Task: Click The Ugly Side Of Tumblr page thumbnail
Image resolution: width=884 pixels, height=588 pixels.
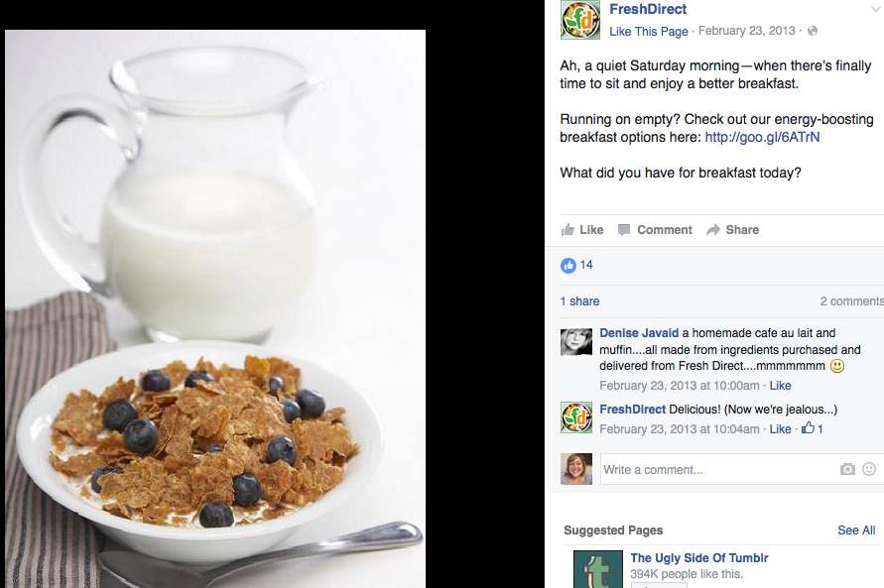Action: point(598,569)
